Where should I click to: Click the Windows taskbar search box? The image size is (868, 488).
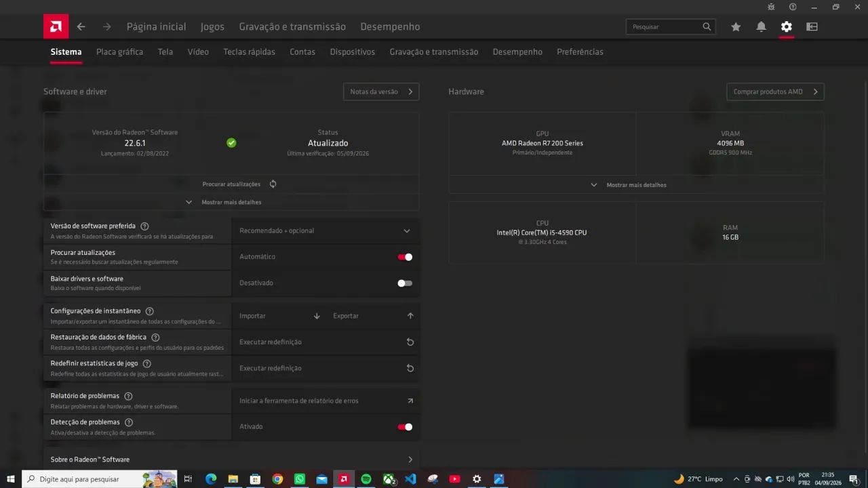click(100, 479)
